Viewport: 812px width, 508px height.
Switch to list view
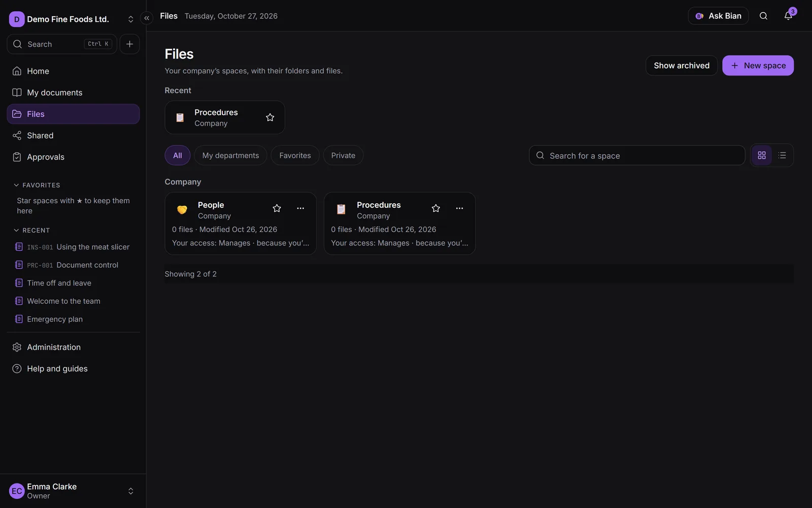pyautogui.click(x=782, y=155)
